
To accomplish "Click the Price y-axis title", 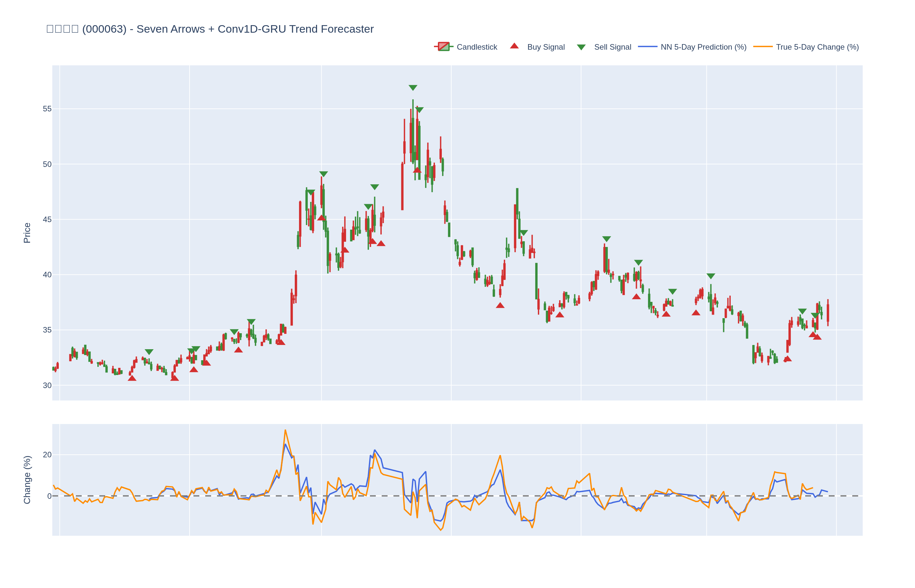I will coord(27,233).
